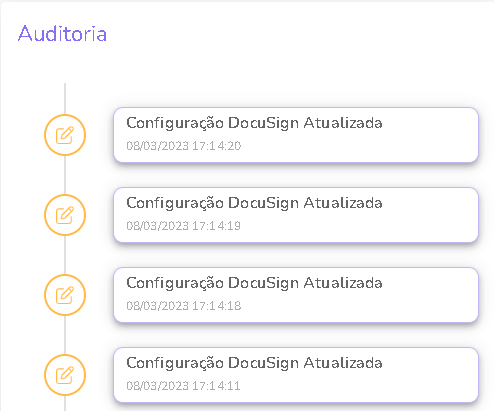494x411 pixels.
Task: Click the edit icon beside the 17:14:19 entry
Action: pyautogui.click(x=65, y=215)
